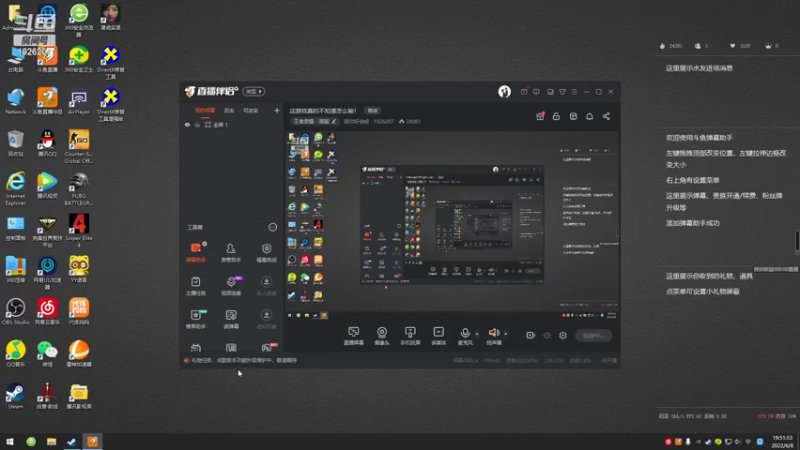
Task: Open the PUBG BATTLEGROUNDS desktop icon
Action: (79, 188)
